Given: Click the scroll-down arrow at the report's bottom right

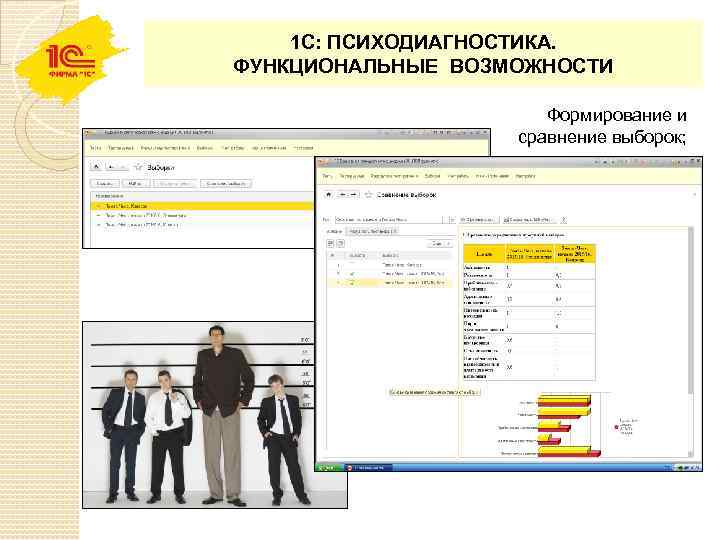Looking at the screenshot, I should tap(692, 454).
